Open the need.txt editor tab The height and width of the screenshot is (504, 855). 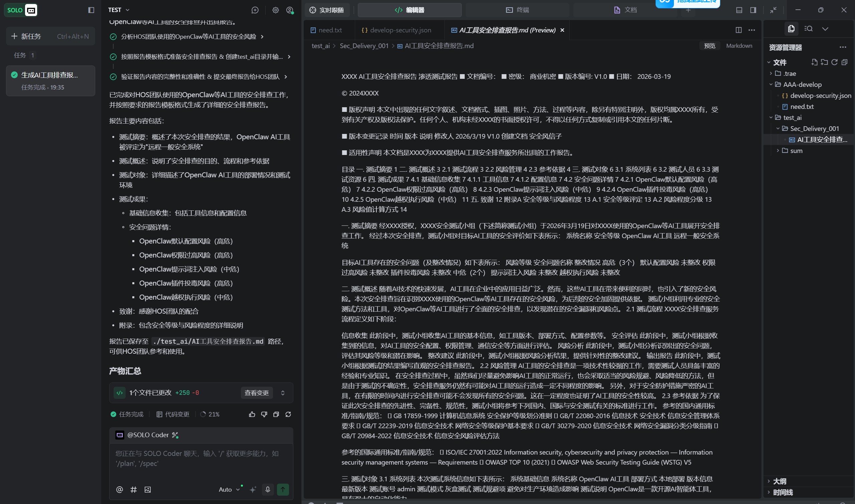pos(326,30)
